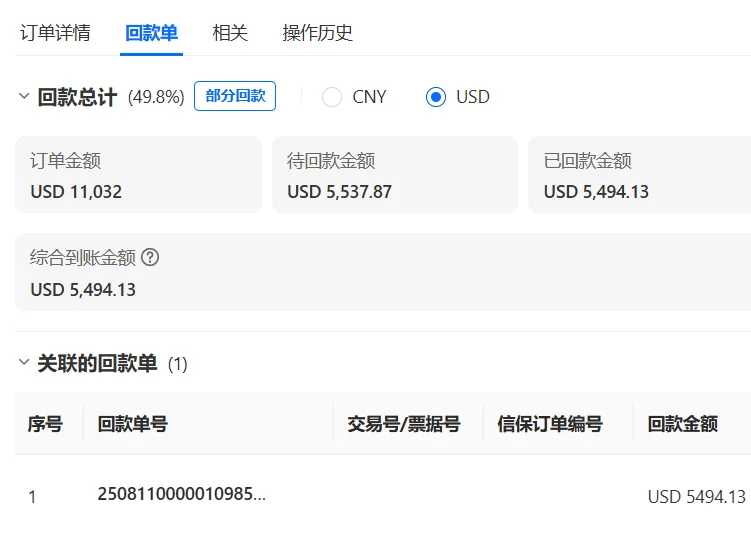Select the 回款单 tab
Image resolution: width=751 pixels, height=534 pixels.
pyautogui.click(x=151, y=33)
